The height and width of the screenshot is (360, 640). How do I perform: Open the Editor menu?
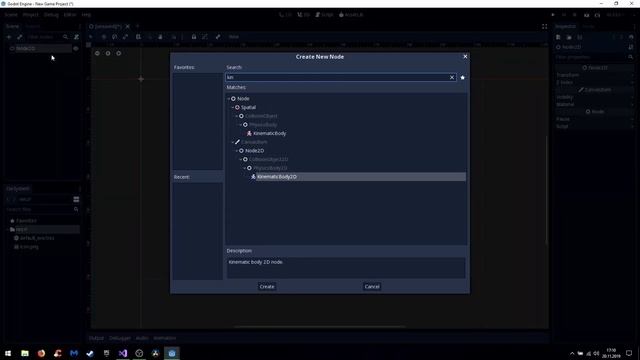pyautogui.click(x=70, y=15)
